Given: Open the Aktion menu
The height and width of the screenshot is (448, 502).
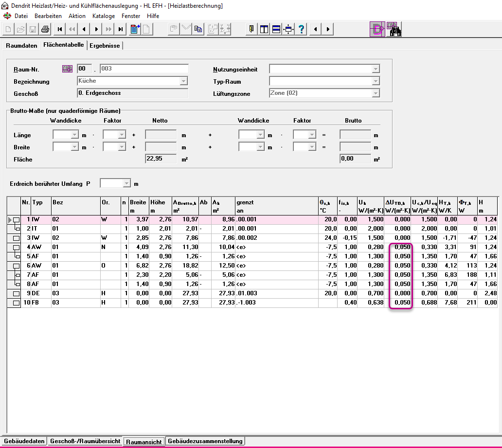Looking at the screenshot, I should (77, 16).
